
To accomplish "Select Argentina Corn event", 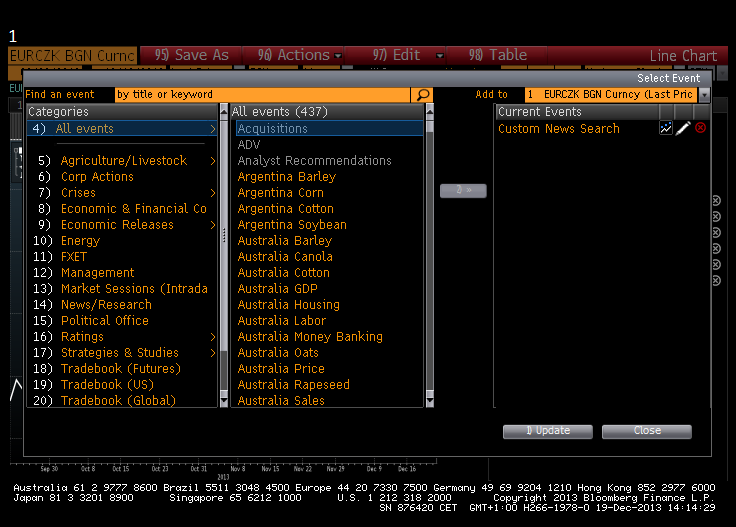I will coord(281,193).
